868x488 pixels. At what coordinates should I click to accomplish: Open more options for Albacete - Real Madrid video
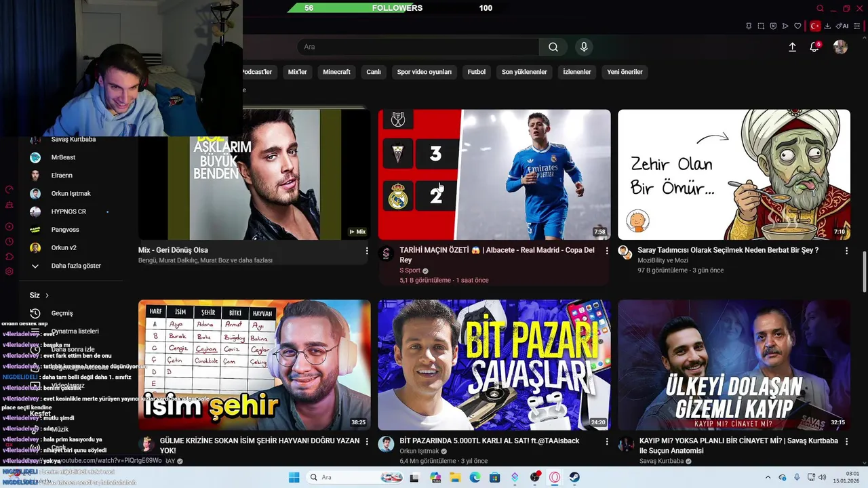607,251
